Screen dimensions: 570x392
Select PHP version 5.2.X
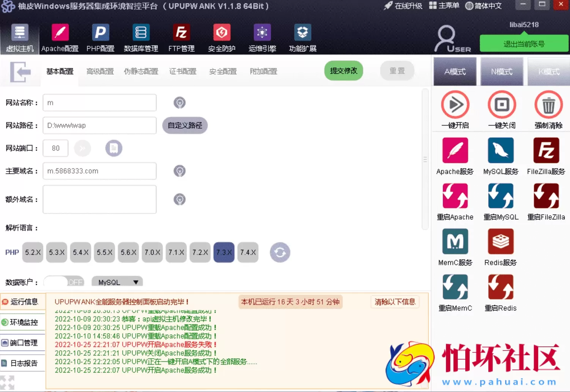33,252
